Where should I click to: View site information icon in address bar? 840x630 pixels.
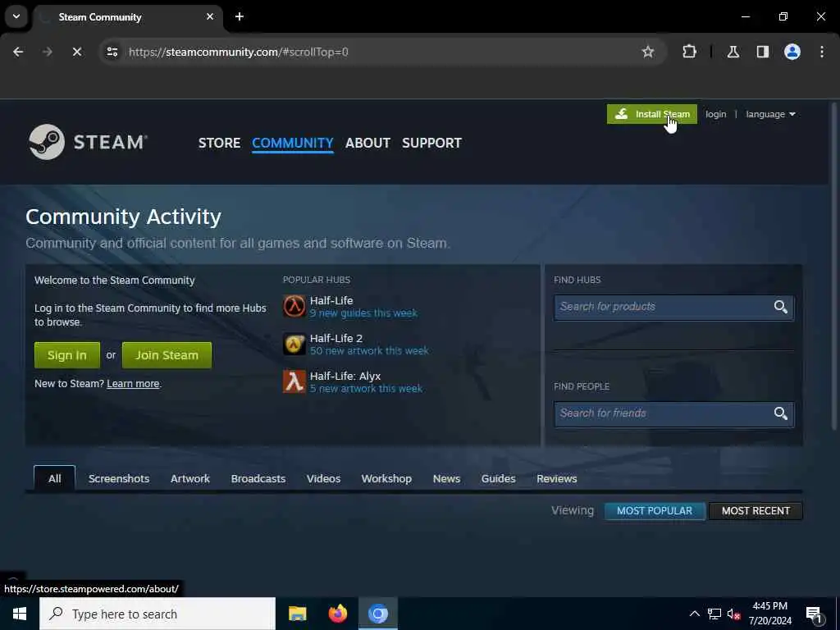click(112, 52)
